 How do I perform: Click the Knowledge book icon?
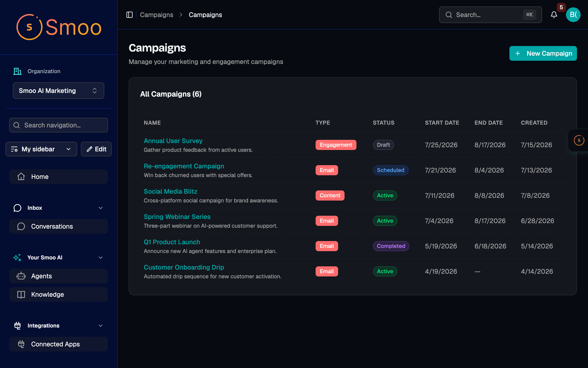21,294
